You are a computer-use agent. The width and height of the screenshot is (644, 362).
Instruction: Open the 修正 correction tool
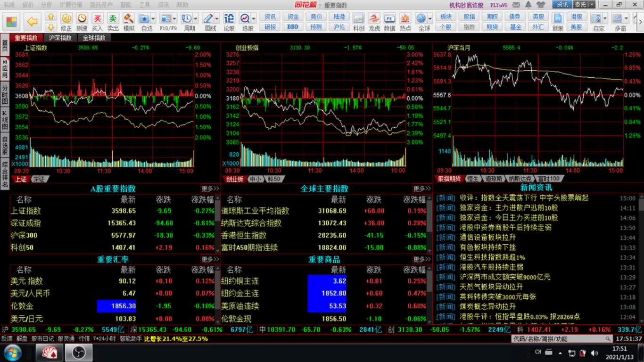click(x=66, y=22)
